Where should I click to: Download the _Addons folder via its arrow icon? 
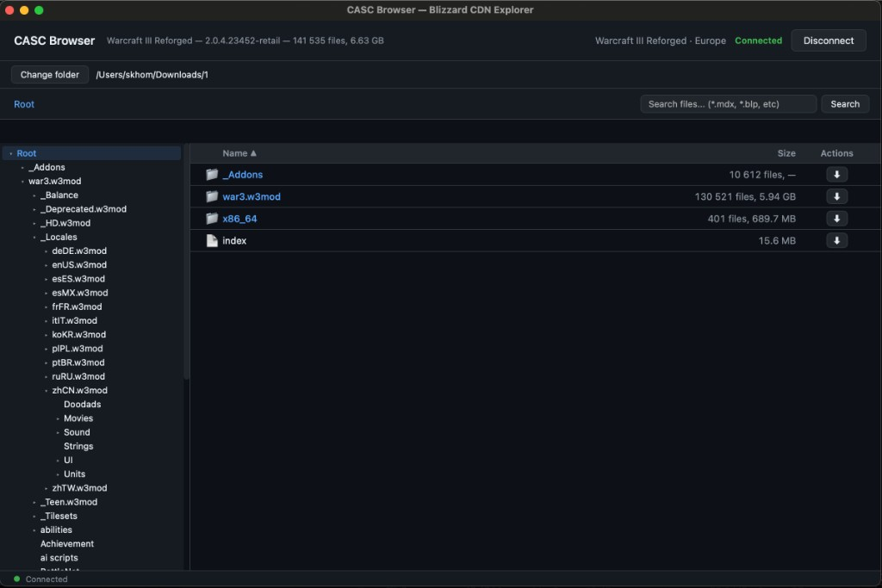[836, 174]
